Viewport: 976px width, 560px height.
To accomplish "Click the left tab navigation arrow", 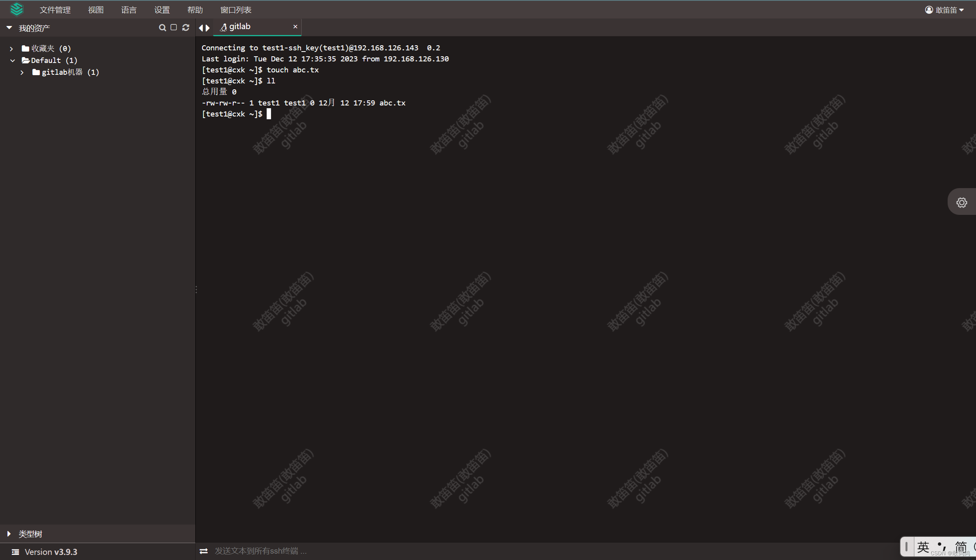I will coord(201,28).
